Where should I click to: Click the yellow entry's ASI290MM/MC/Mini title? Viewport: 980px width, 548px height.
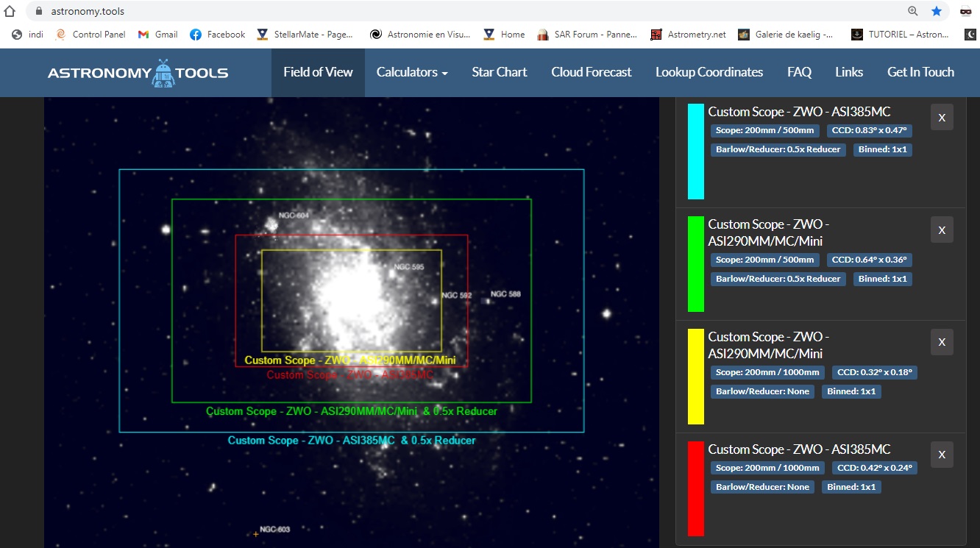769,345
